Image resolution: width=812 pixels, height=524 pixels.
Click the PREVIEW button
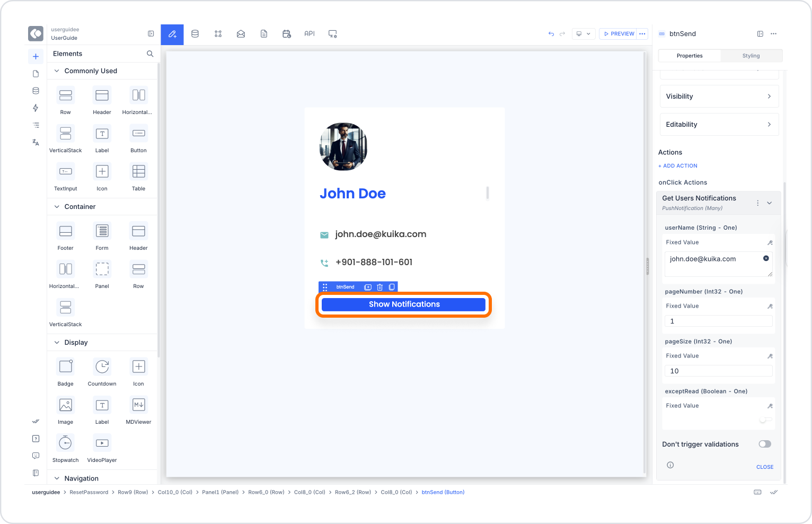click(618, 34)
